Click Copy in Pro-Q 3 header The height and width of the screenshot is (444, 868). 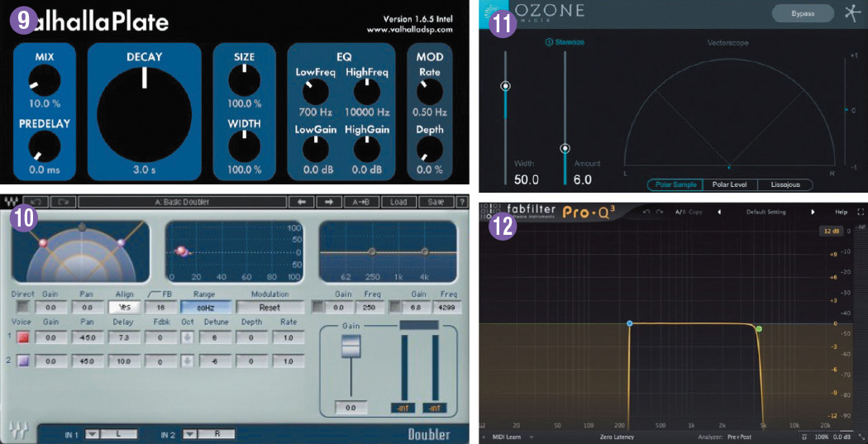tap(694, 212)
